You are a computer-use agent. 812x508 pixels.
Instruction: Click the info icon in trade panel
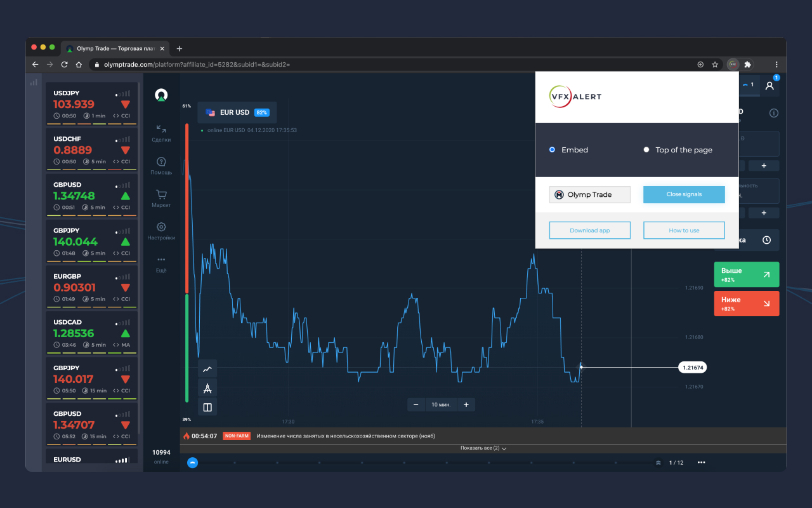(x=773, y=113)
